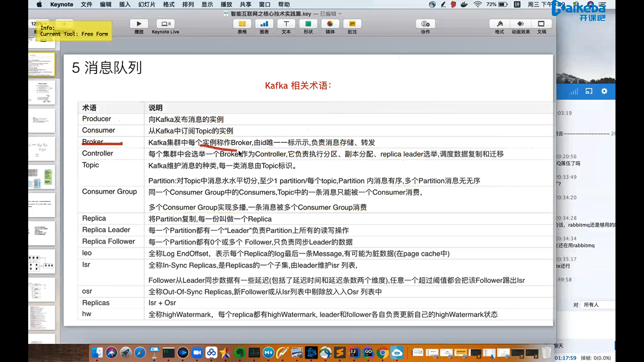Click the gear settings icon in chat panel
644x362 pixels.
(604, 91)
